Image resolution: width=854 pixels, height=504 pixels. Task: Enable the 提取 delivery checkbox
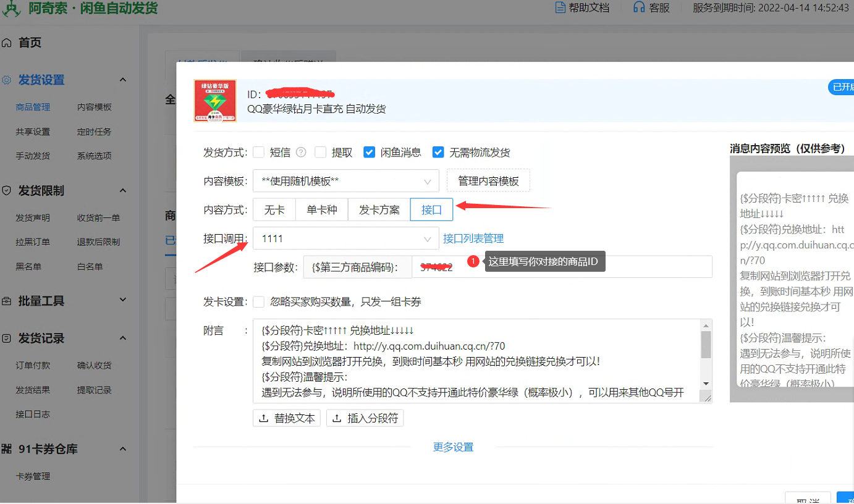[320, 152]
